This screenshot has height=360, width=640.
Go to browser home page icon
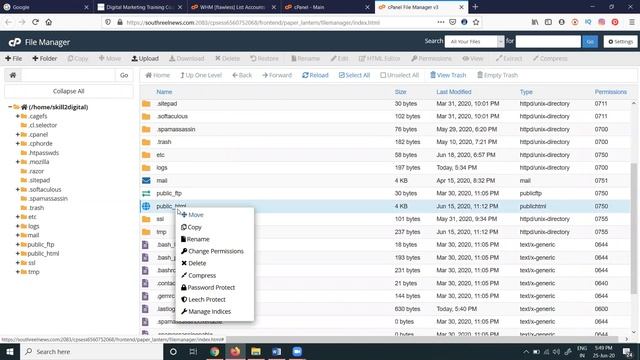pos(49,22)
